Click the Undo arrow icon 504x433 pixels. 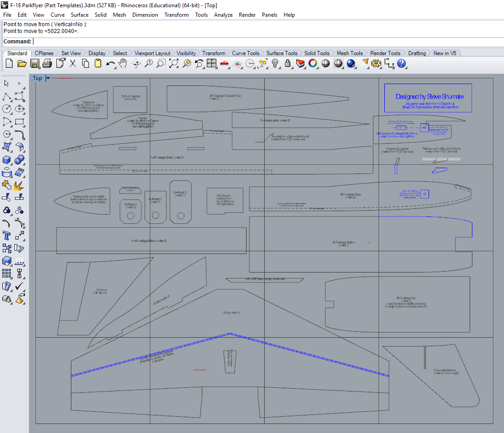[110, 64]
